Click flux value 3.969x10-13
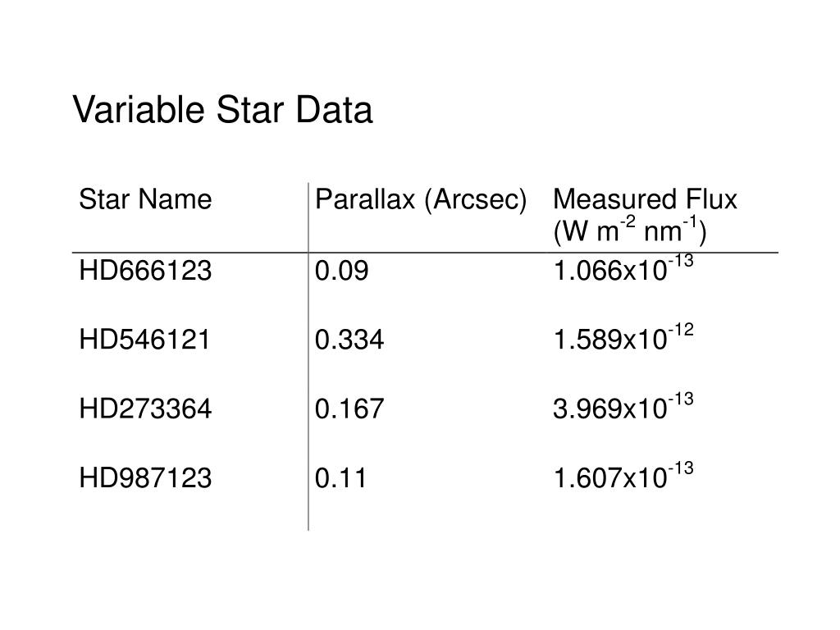The width and height of the screenshot is (840, 630). point(623,406)
